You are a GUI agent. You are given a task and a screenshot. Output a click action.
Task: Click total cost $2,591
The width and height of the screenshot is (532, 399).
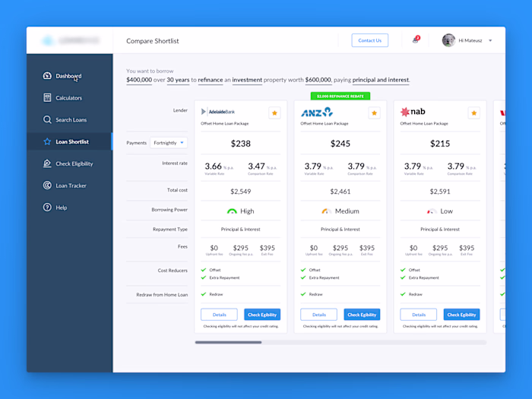pyautogui.click(x=440, y=192)
